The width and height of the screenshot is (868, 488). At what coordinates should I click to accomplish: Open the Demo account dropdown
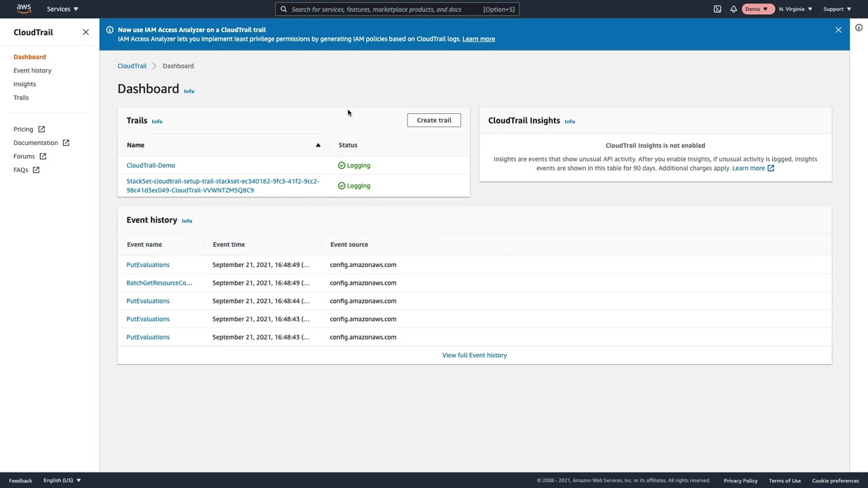pyautogui.click(x=757, y=9)
